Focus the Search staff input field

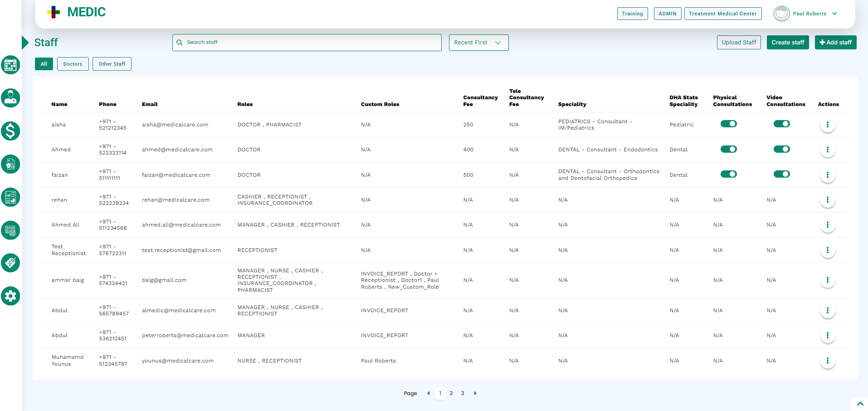click(307, 43)
